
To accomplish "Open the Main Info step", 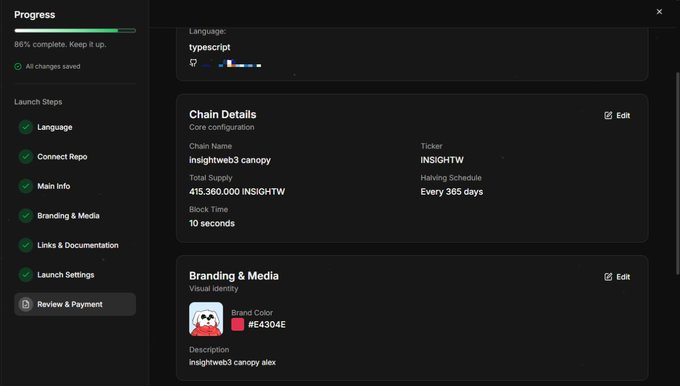I will 75,186.
